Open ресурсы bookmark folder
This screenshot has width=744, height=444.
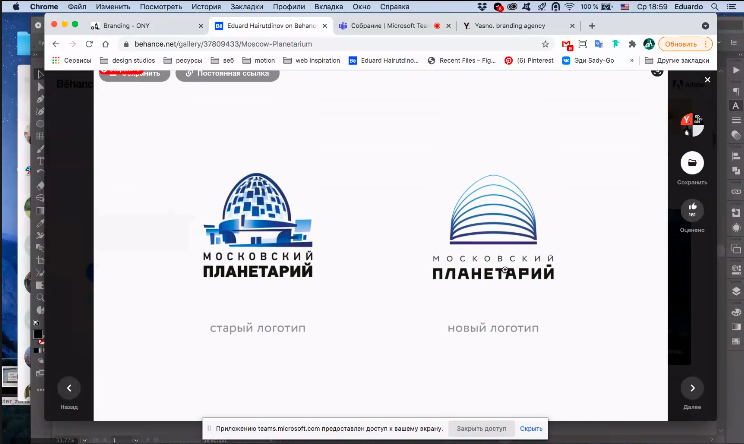tap(183, 61)
